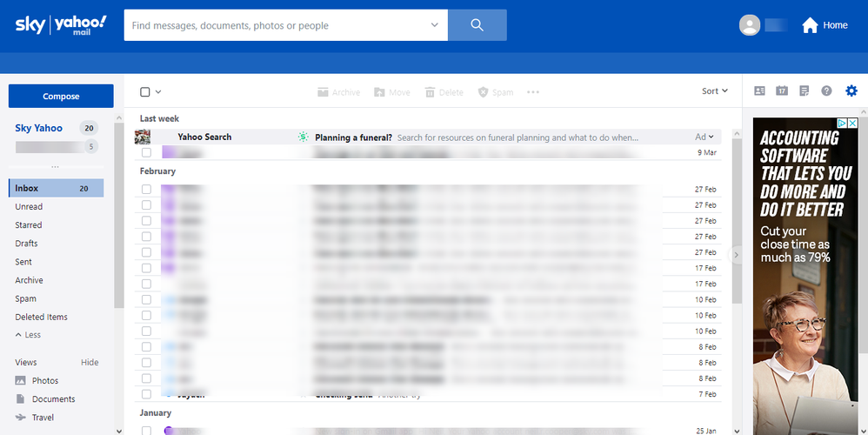The width and height of the screenshot is (868, 435).
Task: Open the Sort dropdown
Action: (x=714, y=91)
